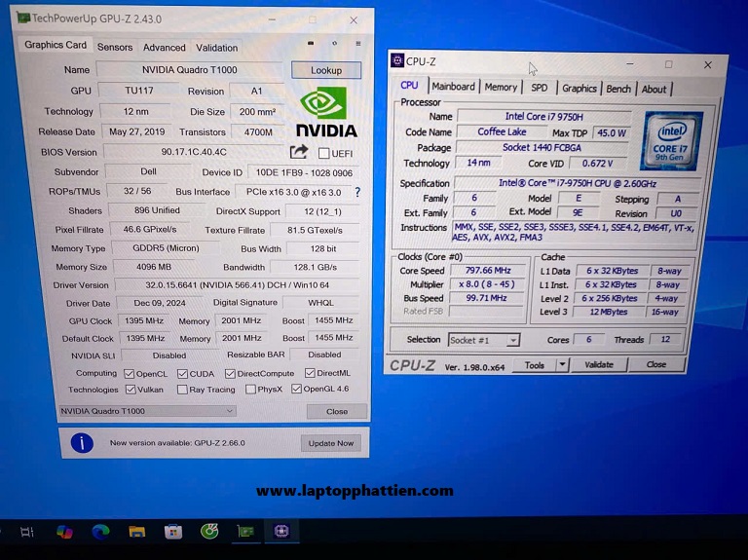Screen dimensions: 748x560
Task: Click the CPU-Z Validate button
Action: (599, 365)
